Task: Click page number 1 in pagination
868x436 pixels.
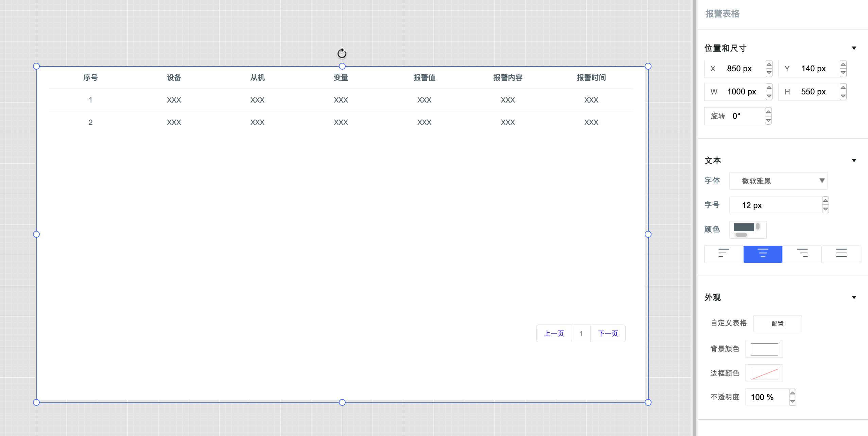Action: [581, 333]
